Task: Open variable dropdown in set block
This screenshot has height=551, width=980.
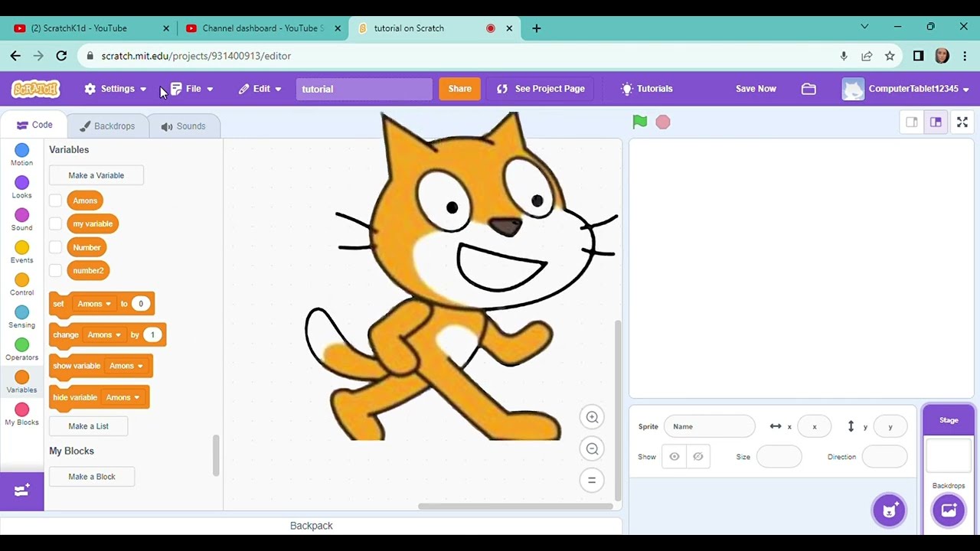Action: point(94,304)
